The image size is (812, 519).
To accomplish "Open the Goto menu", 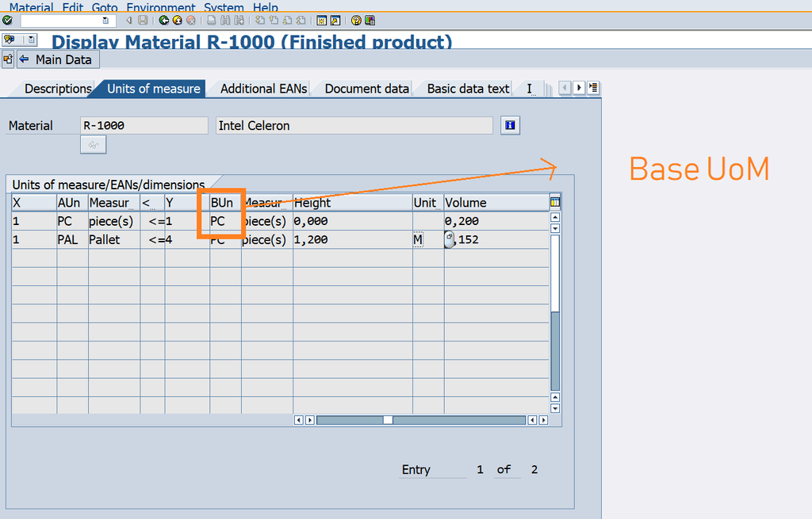I will tap(104, 7).
